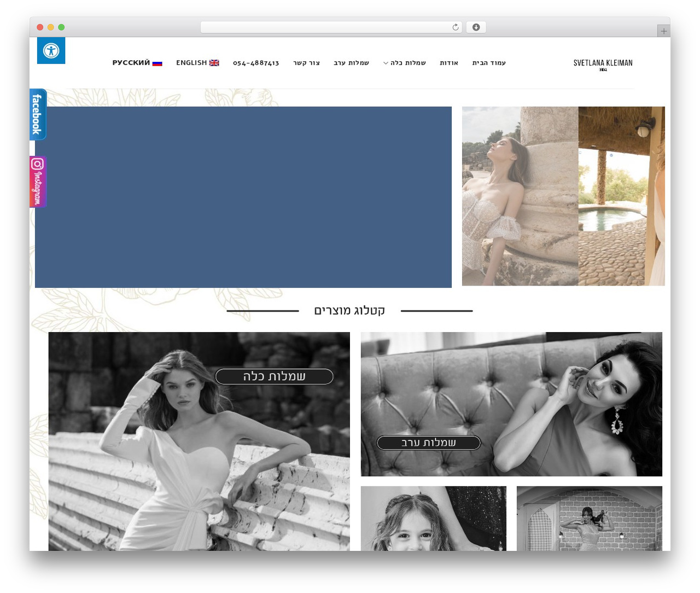Minimize the browser window yellow button
The width and height of the screenshot is (700, 593).
coord(51,27)
